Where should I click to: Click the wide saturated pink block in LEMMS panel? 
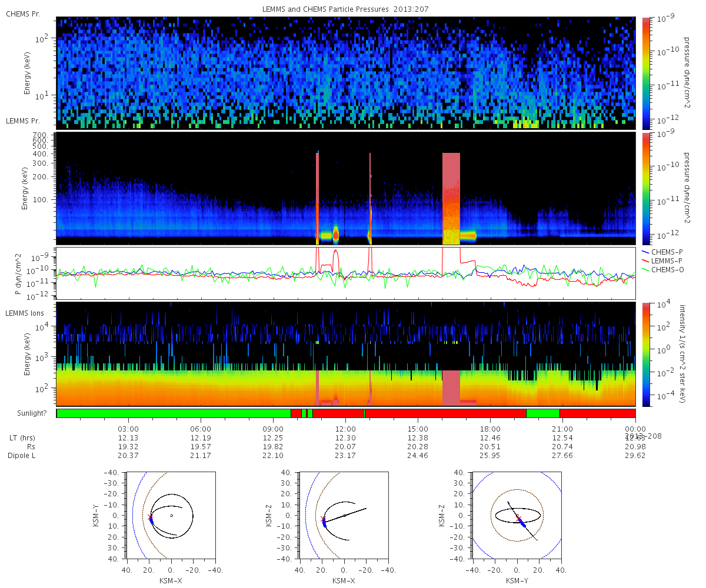coord(451,199)
